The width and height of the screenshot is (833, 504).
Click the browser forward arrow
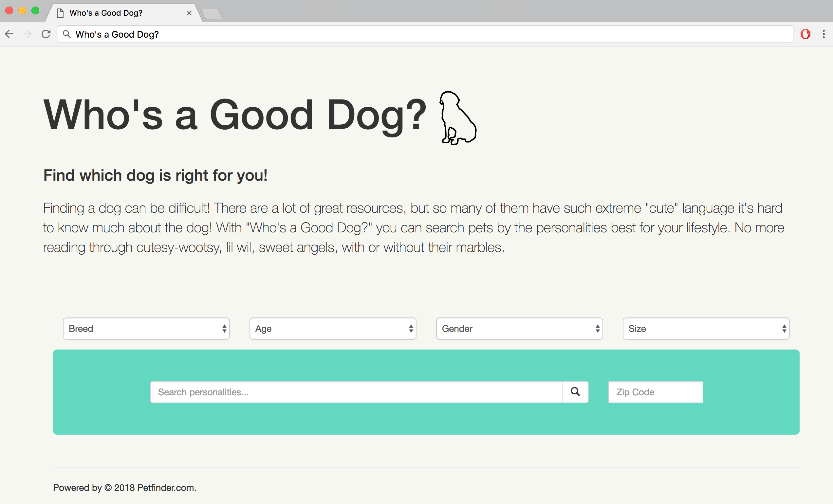[28, 34]
